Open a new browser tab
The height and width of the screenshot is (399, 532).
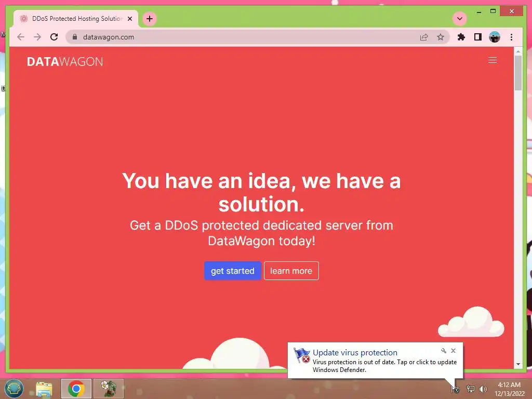pos(150,19)
